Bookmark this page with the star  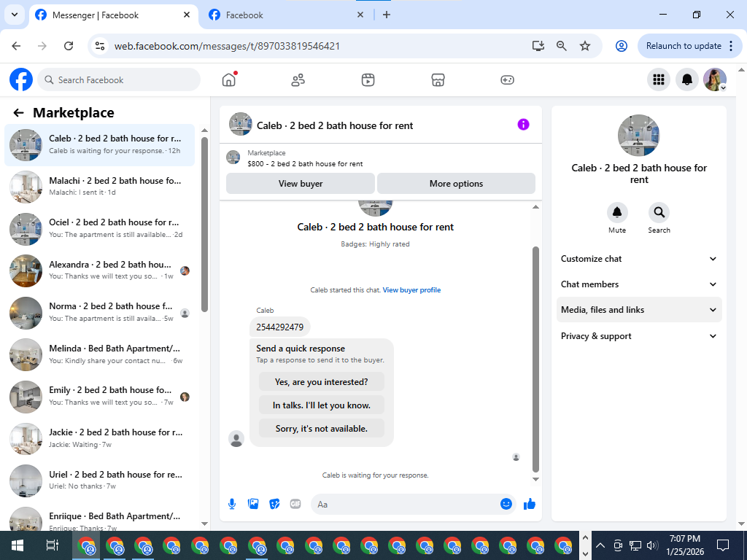585,46
